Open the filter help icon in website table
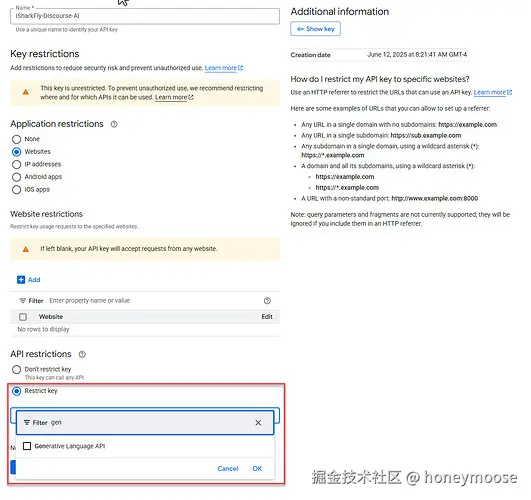531x500 pixels. pos(267,301)
